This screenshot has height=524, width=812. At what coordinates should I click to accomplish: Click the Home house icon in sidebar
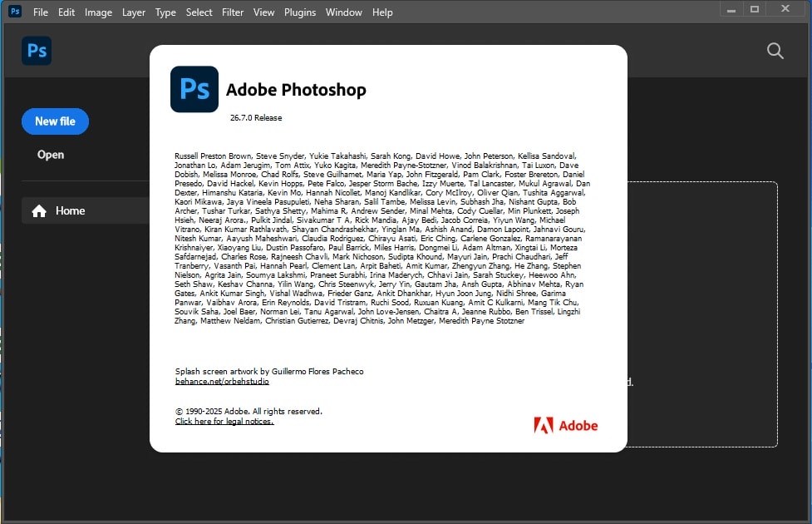39,211
